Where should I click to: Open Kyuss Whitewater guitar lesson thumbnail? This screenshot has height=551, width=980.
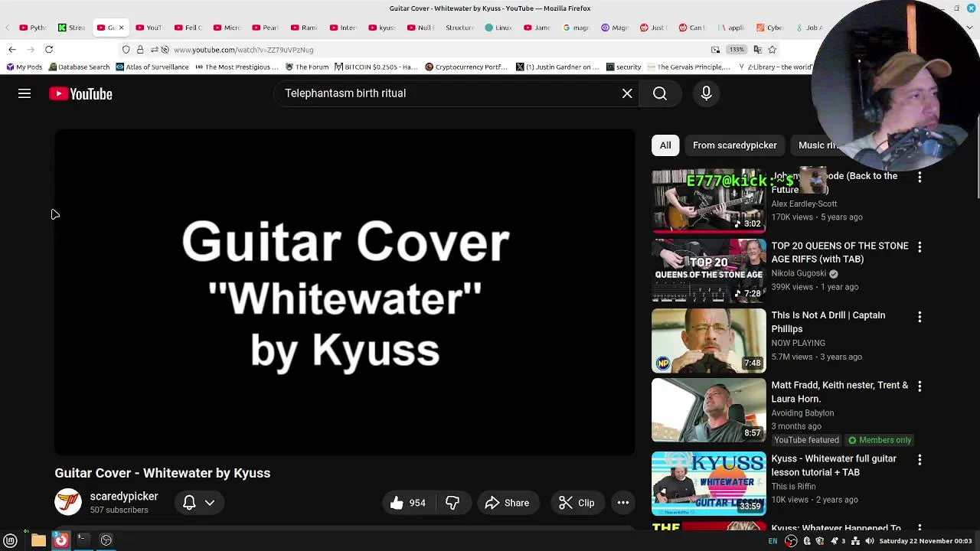pyautogui.click(x=708, y=484)
